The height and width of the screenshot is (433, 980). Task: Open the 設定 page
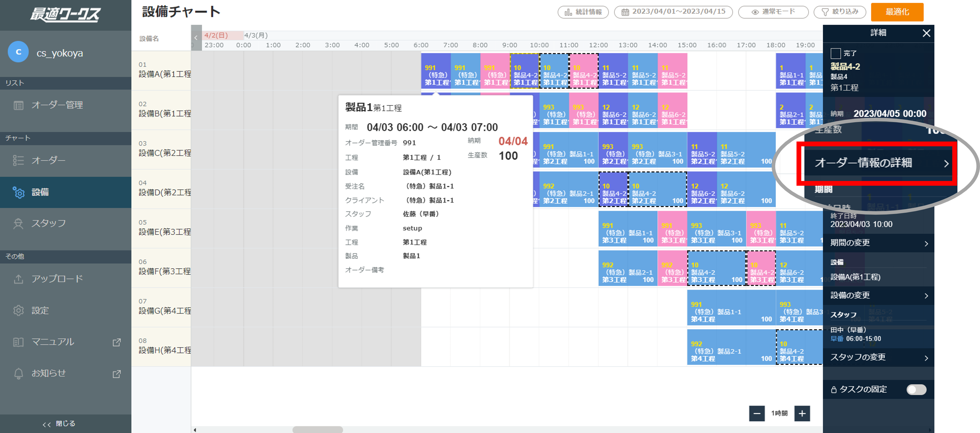66,311
